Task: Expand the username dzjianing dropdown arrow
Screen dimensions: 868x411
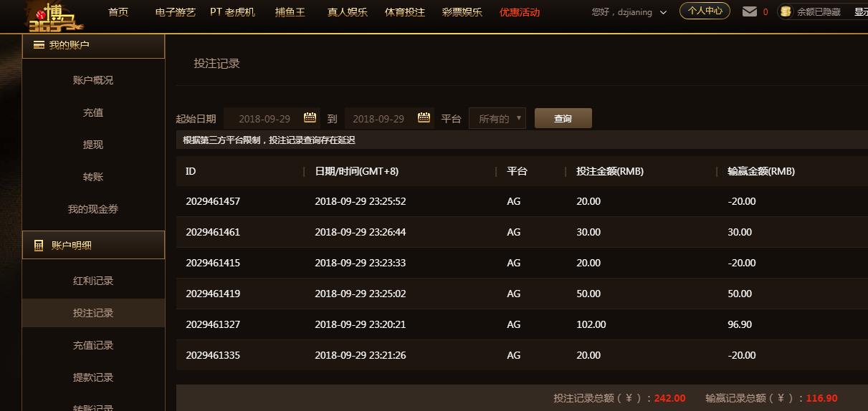Action: click(663, 12)
